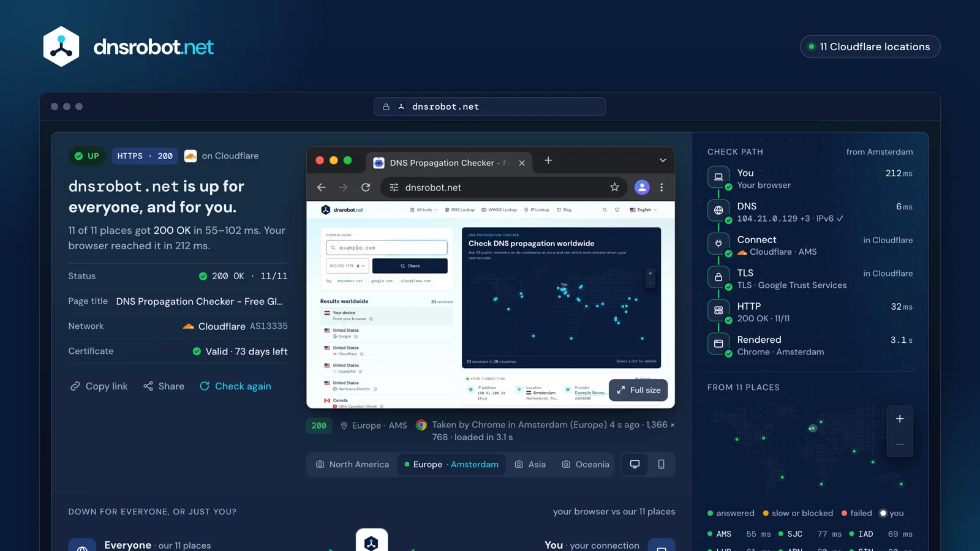Select the North America tab
This screenshot has width=980, height=551.
click(352, 464)
